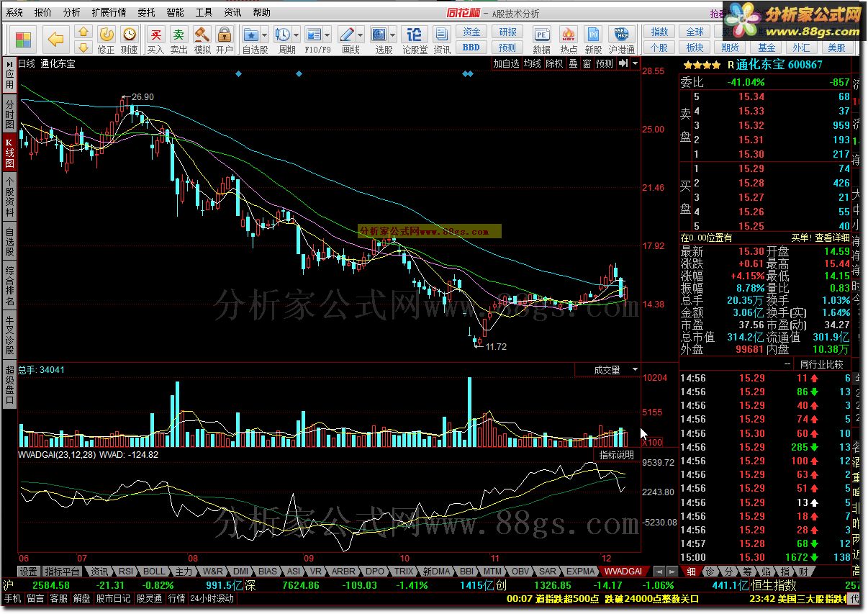Expand the 周期 period dropdown arrow
868x614 pixels.
pyautogui.click(x=297, y=34)
